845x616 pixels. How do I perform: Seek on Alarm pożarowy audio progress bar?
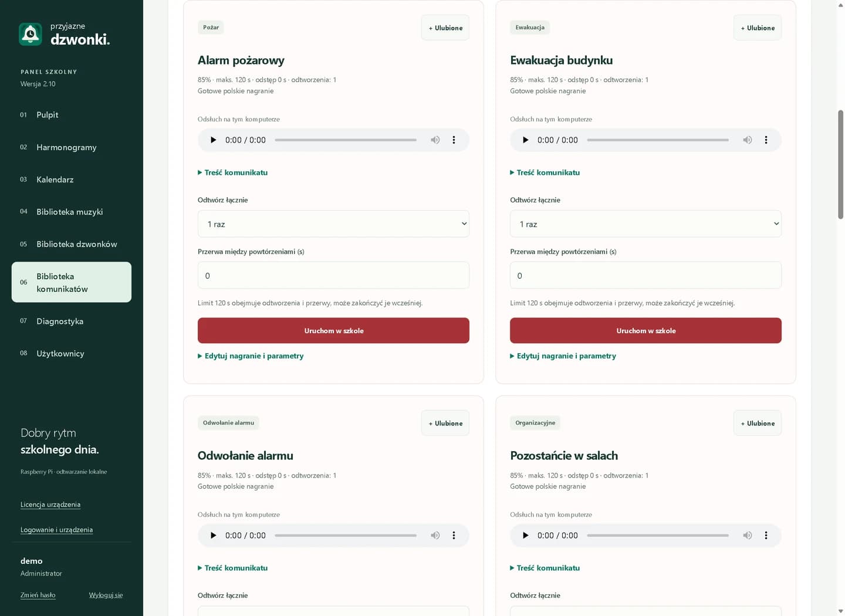pyautogui.click(x=346, y=140)
